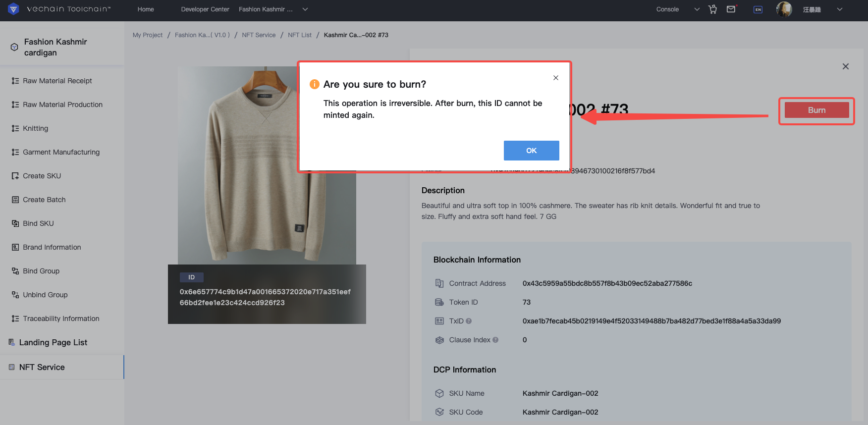Click the TxID help question icon
Viewport: 868px width, 425px height.
pos(469,321)
